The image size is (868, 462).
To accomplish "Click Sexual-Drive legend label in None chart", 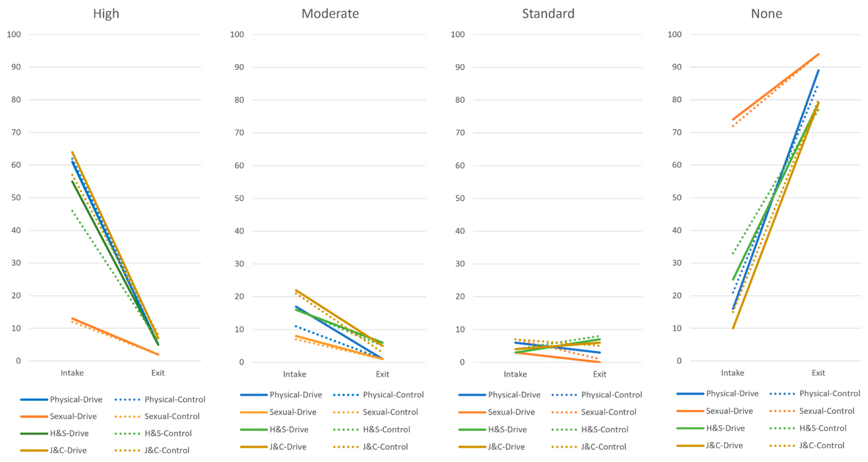I will (x=729, y=411).
